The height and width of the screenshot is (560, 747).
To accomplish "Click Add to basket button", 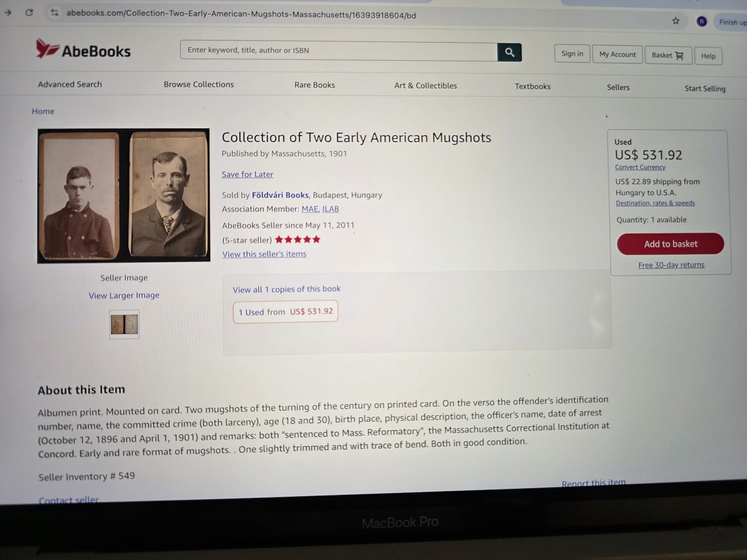I will [x=670, y=244].
